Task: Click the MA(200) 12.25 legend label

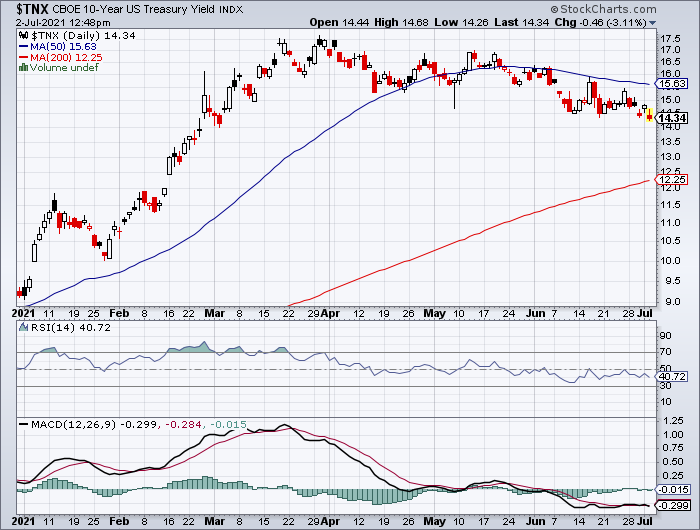Action: (x=66, y=57)
